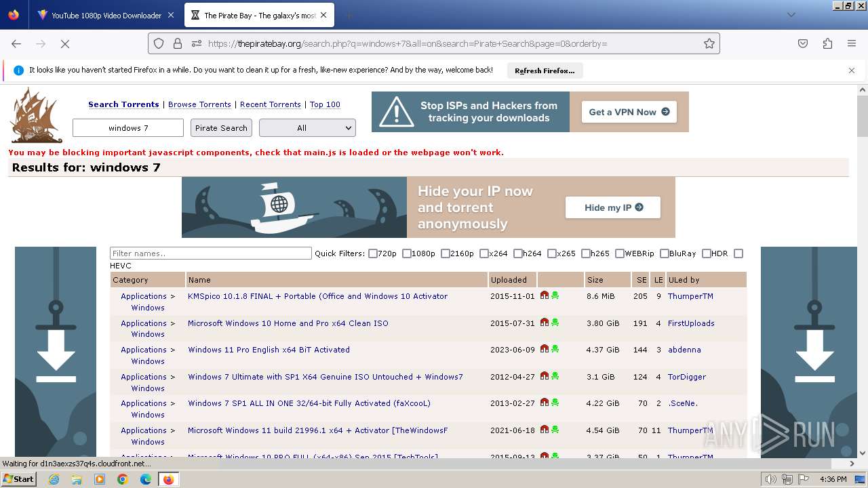Check the HDR filter

707,253
